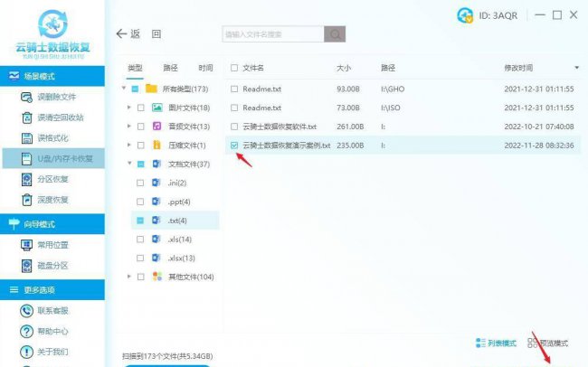Check the .ppt(4) checkbox

(140, 202)
